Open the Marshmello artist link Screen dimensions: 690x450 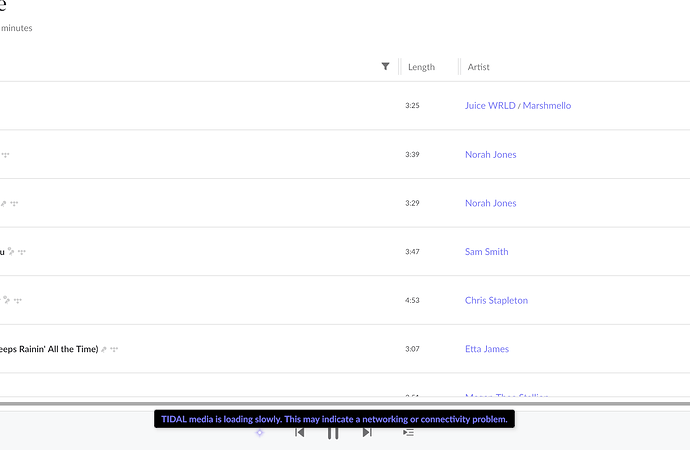click(x=547, y=106)
